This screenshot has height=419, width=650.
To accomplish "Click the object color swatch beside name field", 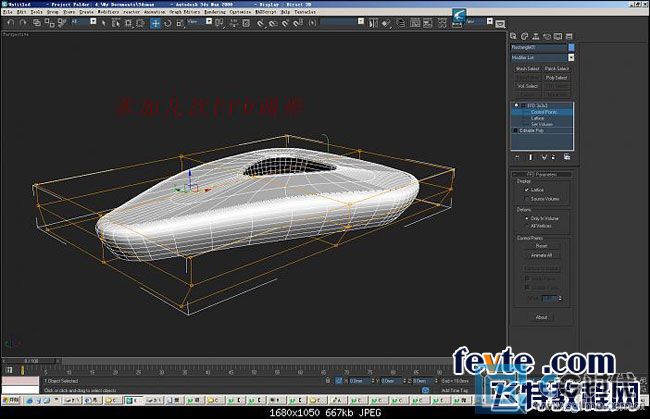I will tap(571, 48).
